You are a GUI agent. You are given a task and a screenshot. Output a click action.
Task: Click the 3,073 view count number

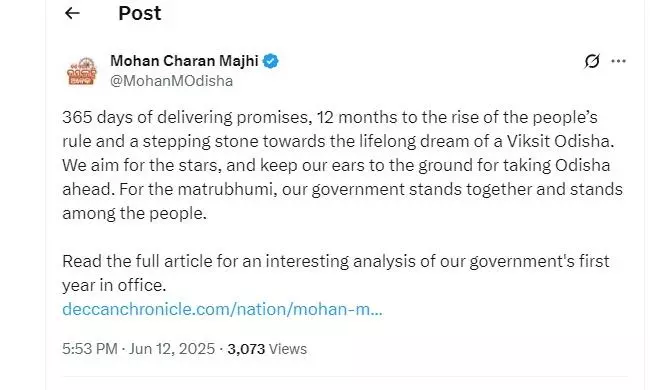click(246, 349)
